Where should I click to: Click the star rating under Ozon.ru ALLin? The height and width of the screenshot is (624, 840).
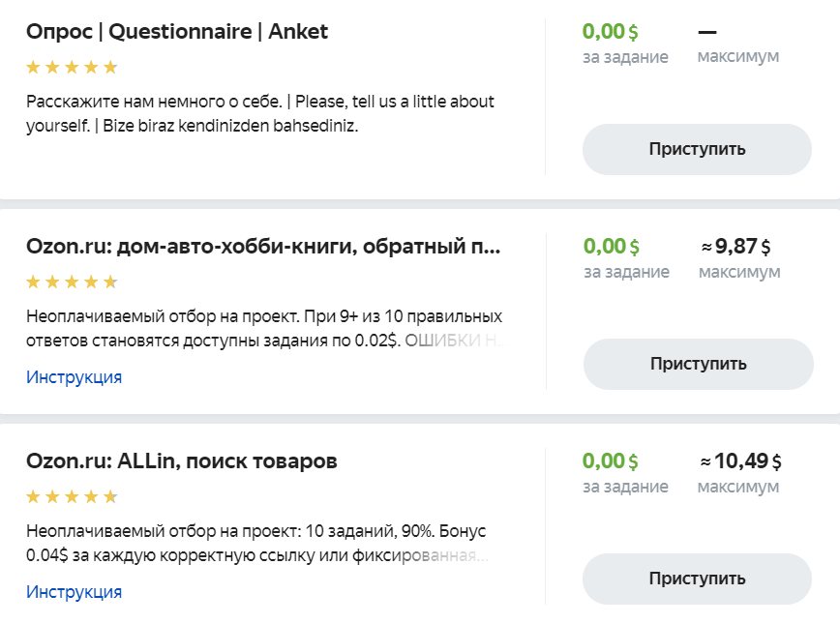coord(72,497)
